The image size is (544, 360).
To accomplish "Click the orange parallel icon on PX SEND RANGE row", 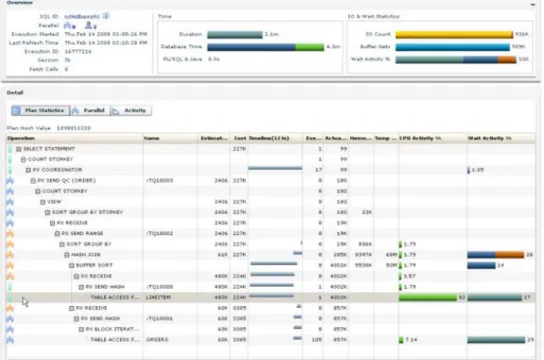I will pyautogui.click(x=10, y=233).
